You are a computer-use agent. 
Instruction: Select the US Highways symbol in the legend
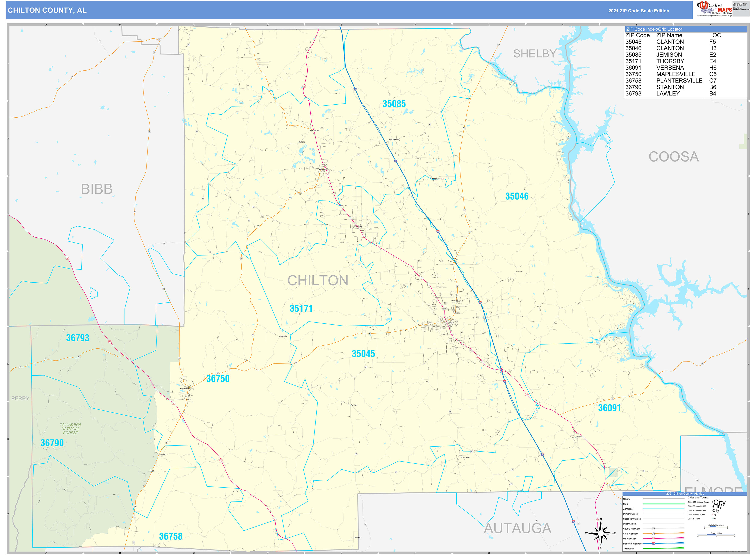point(654,539)
